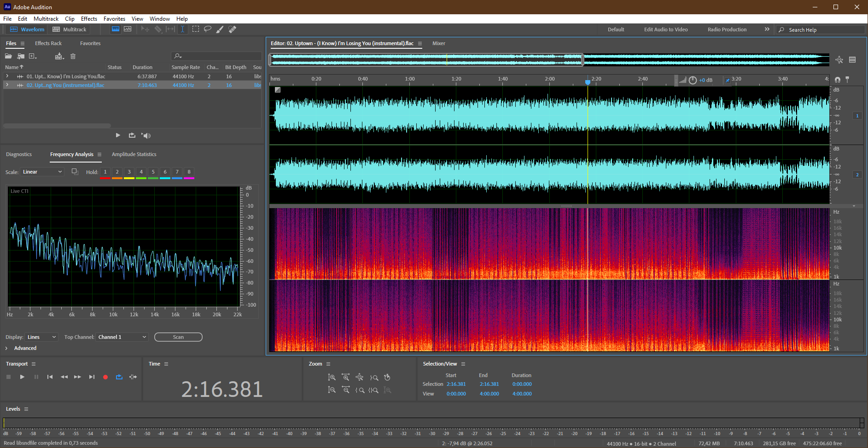Toggle Skip Selection in Transport panel
This screenshot has height=448, width=868.
coord(133,377)
